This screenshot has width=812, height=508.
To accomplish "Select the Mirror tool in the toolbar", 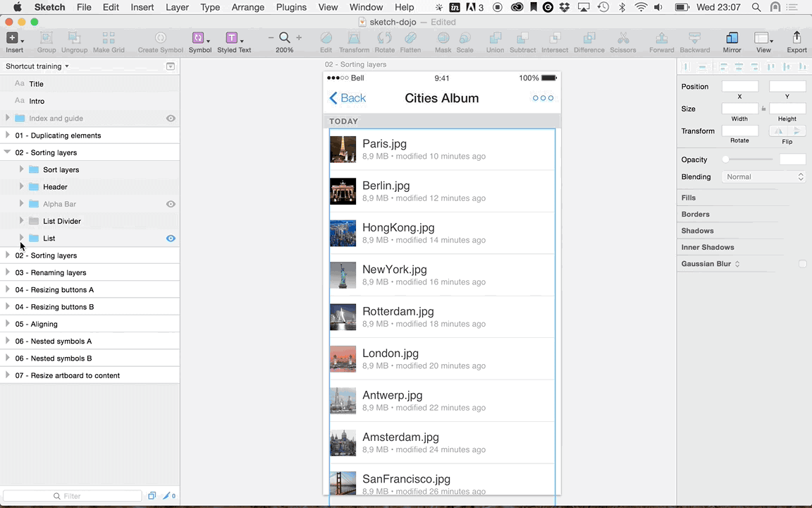I will pos(732,40).
